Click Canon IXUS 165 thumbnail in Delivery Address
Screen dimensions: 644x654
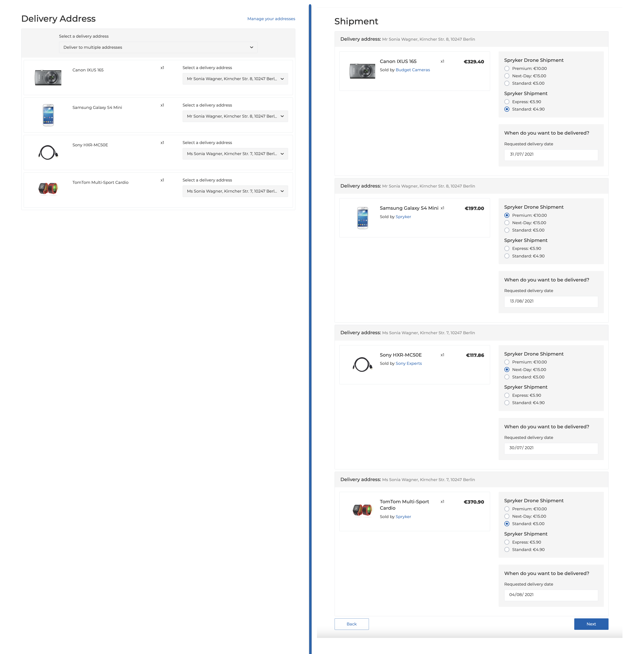[x=48, y=77]
